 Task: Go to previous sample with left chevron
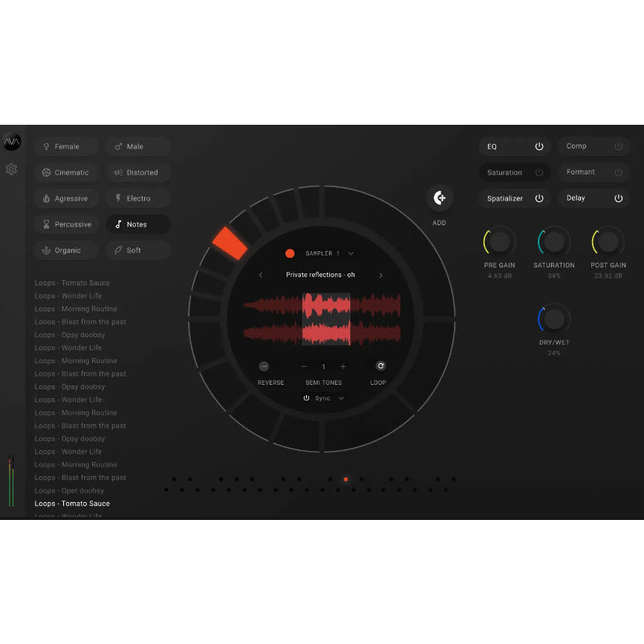(261, 275)
